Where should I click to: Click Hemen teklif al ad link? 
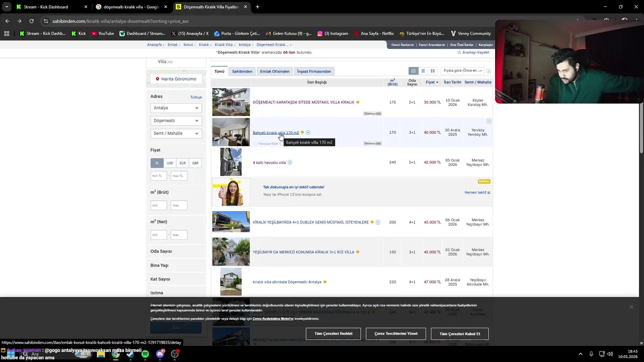[x=477, y=193]
